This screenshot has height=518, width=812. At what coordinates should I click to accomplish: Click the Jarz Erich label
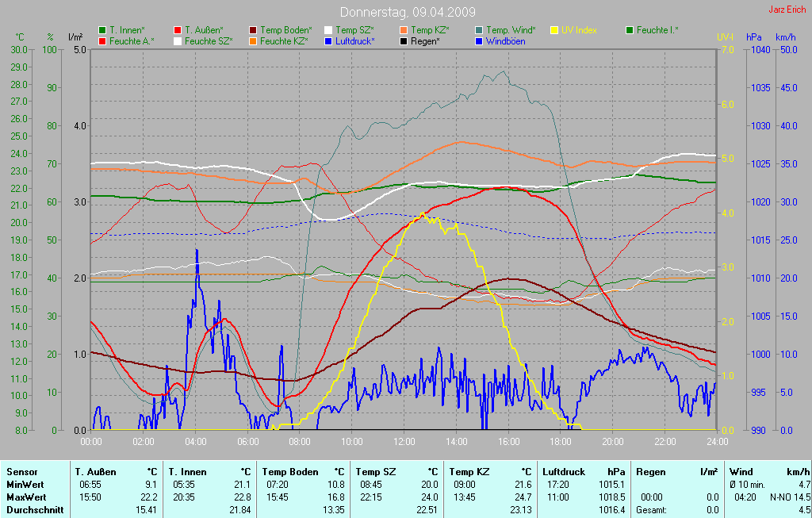click(x=786, y=10)
